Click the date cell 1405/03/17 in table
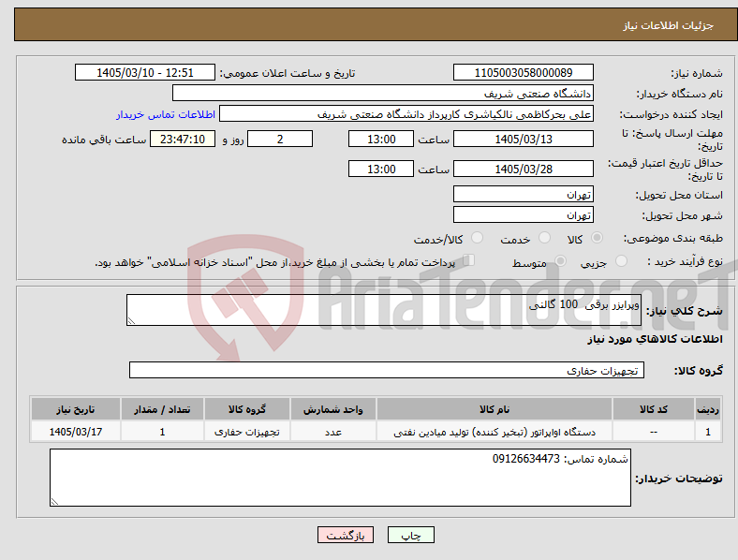The image size is (738, 560). click(x=76, y=432)
